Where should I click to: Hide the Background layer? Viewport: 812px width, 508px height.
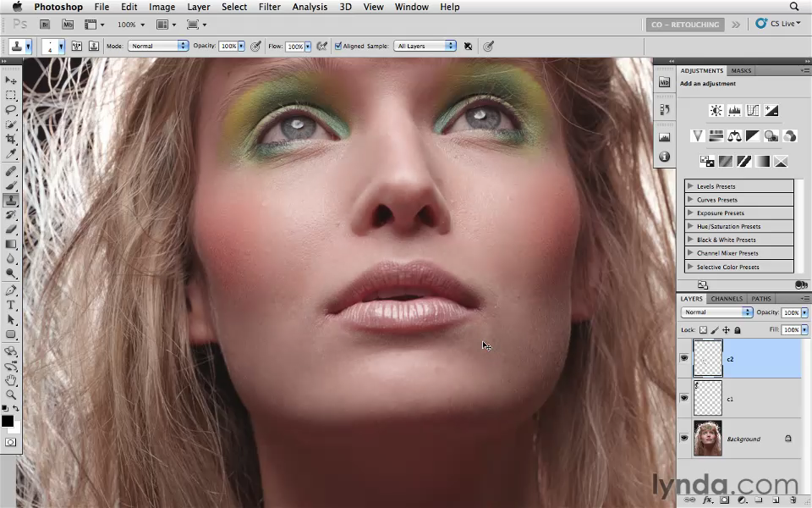click(x=684, y=438)
